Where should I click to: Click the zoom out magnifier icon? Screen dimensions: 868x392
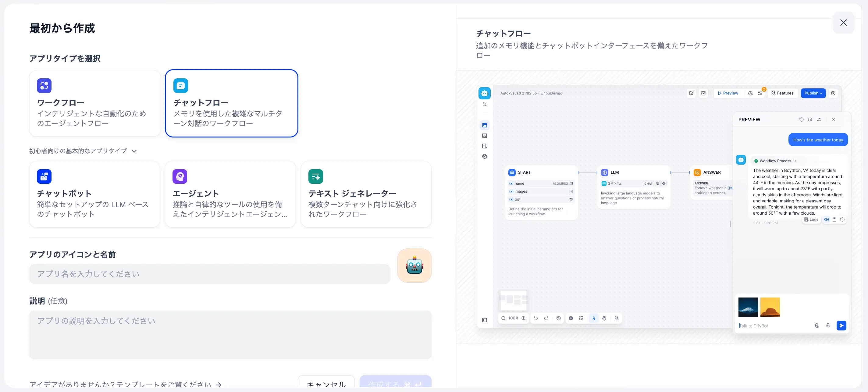click(503, 318)
